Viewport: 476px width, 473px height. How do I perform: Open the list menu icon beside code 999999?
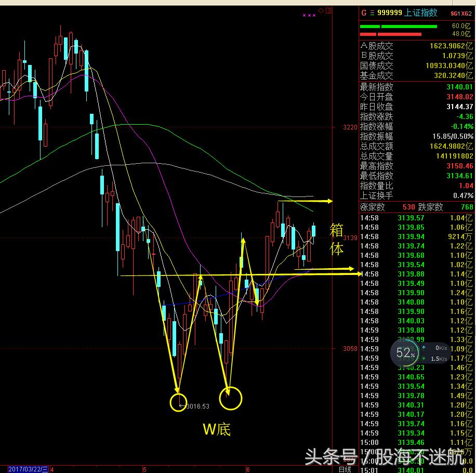point(372,13)
